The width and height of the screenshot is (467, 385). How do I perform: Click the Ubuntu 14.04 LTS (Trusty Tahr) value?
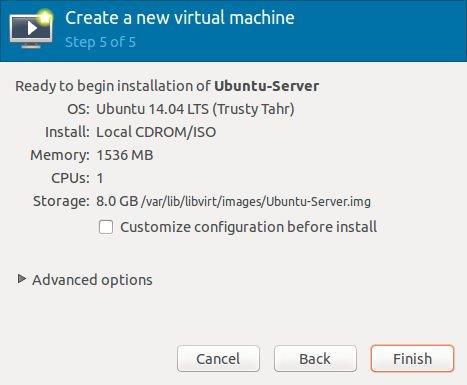(195, 109)
